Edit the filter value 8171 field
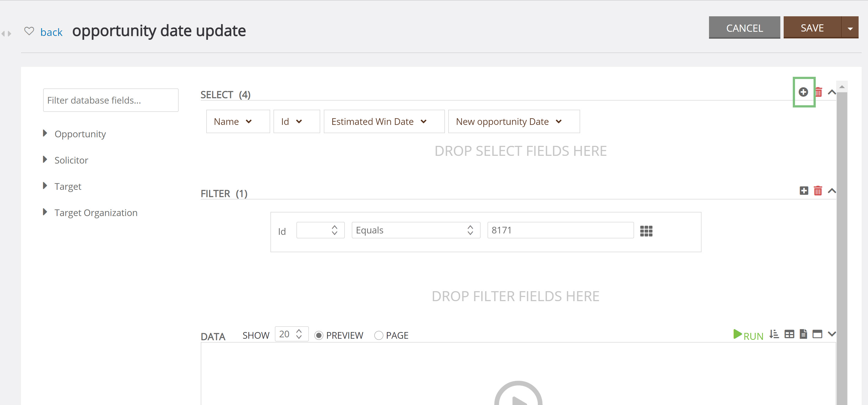 tap(560, 230)
